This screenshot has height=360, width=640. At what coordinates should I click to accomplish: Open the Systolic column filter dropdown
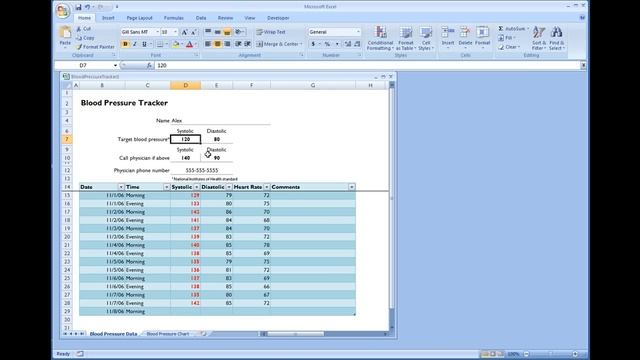point(197,187)
